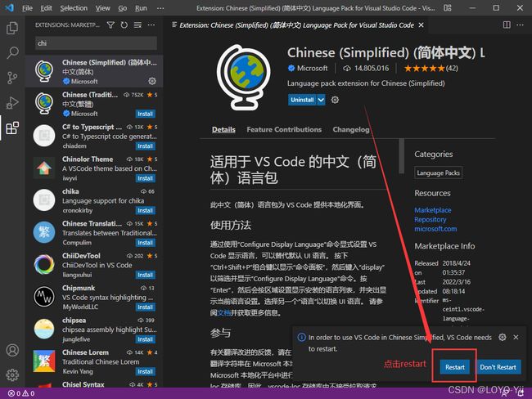This screenshot has height=399, width=532.
Task: Install the Chinolor Theme extension
Action: [x=145, y=178]
